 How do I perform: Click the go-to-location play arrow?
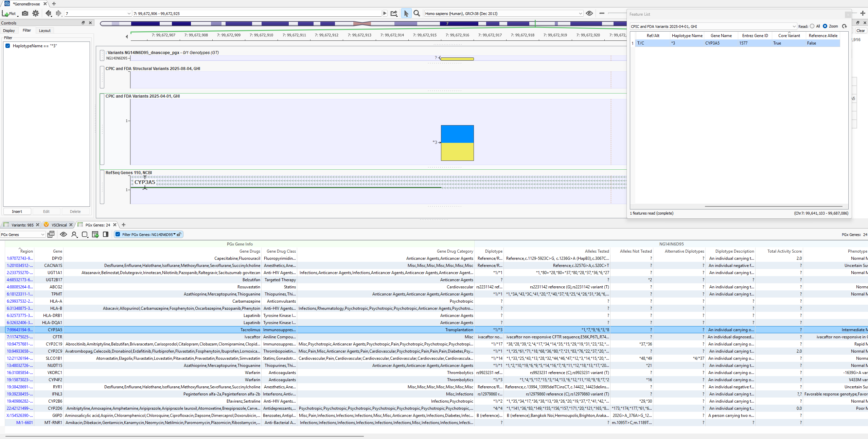click(x=385, y=13)
